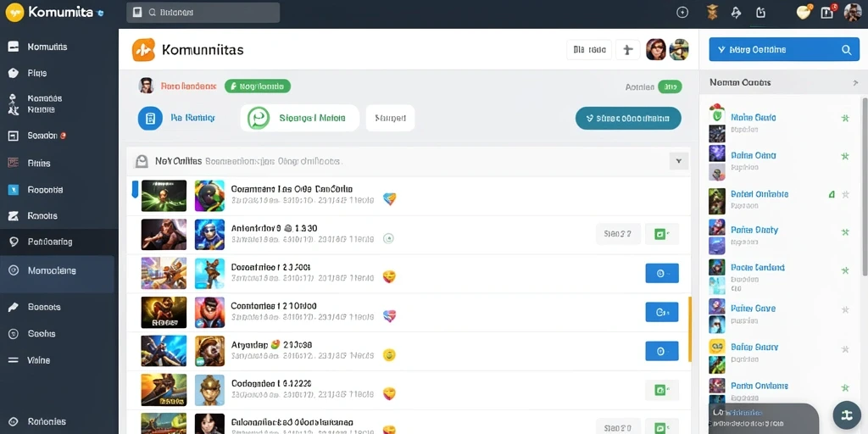
Task: Click the orange Komunitas app icon in header
Action: point(143,50)
